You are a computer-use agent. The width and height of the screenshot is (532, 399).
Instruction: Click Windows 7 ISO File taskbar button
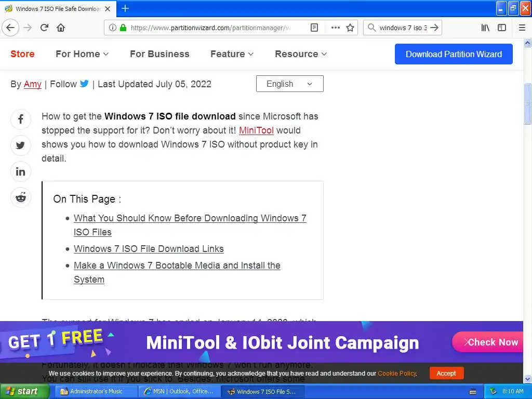[263, 392]
